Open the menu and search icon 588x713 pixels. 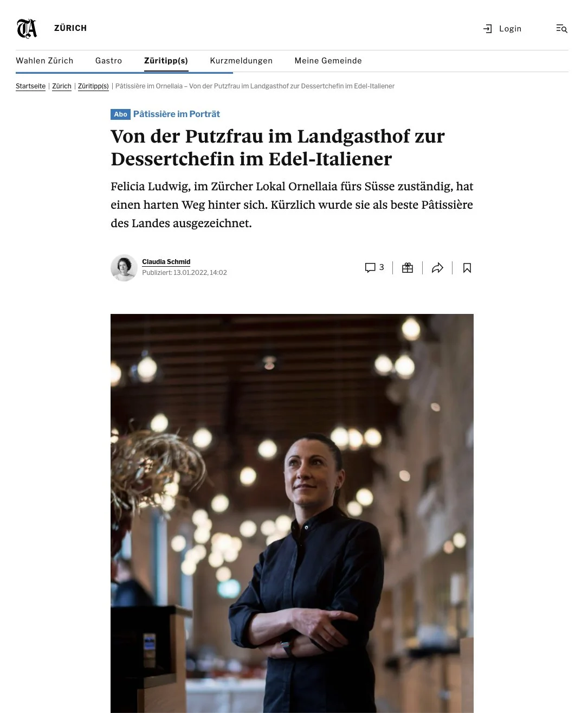coord(561,29)
